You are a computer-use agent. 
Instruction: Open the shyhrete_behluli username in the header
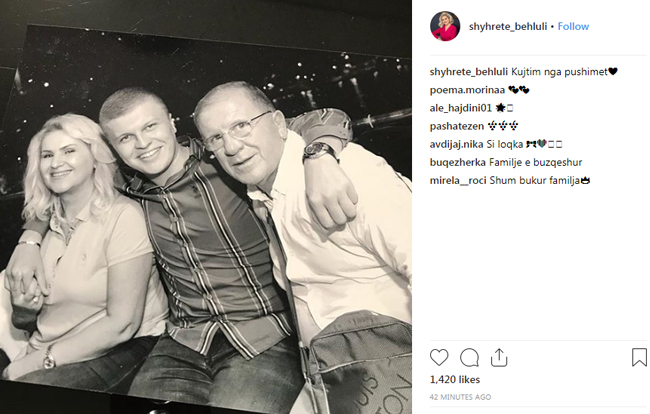coord(508,27)
